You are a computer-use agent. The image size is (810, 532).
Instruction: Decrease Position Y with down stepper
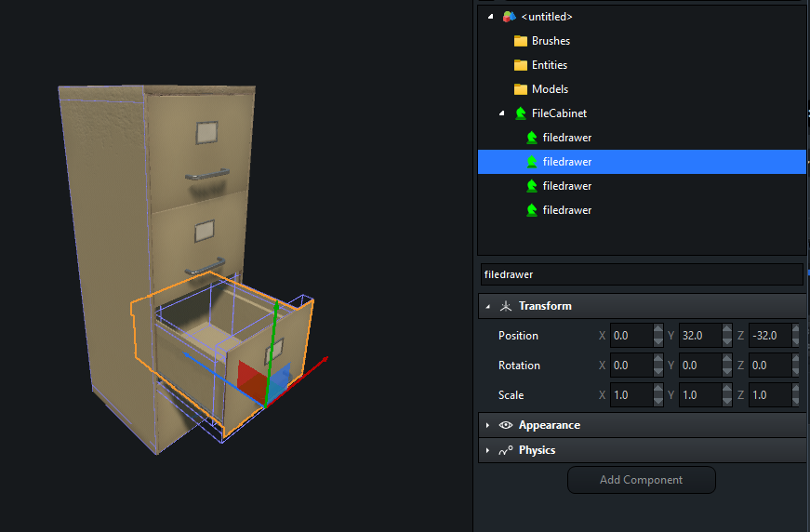click(x=727, y=341)
